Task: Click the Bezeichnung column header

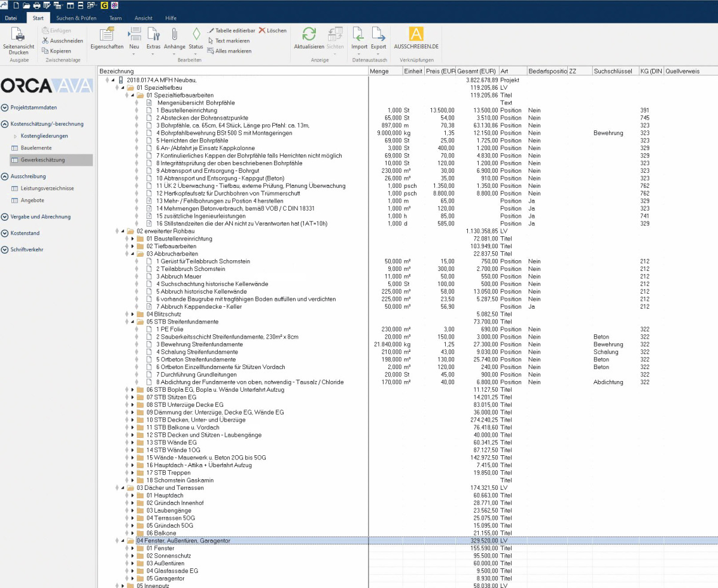Action: 233,71
